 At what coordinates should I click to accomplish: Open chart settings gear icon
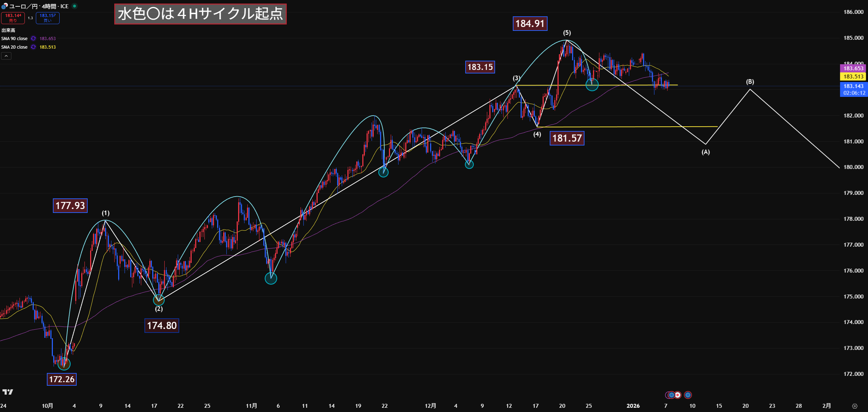click(855, 406)
